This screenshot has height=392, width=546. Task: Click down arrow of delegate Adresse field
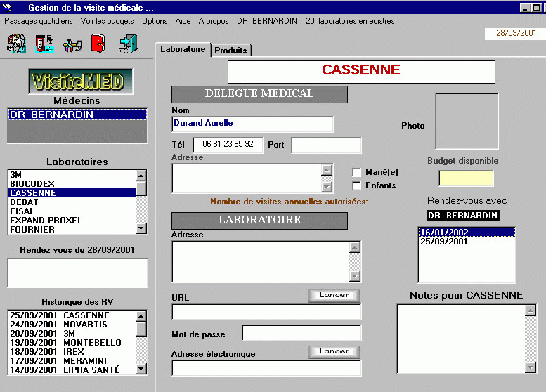[327, 187]
